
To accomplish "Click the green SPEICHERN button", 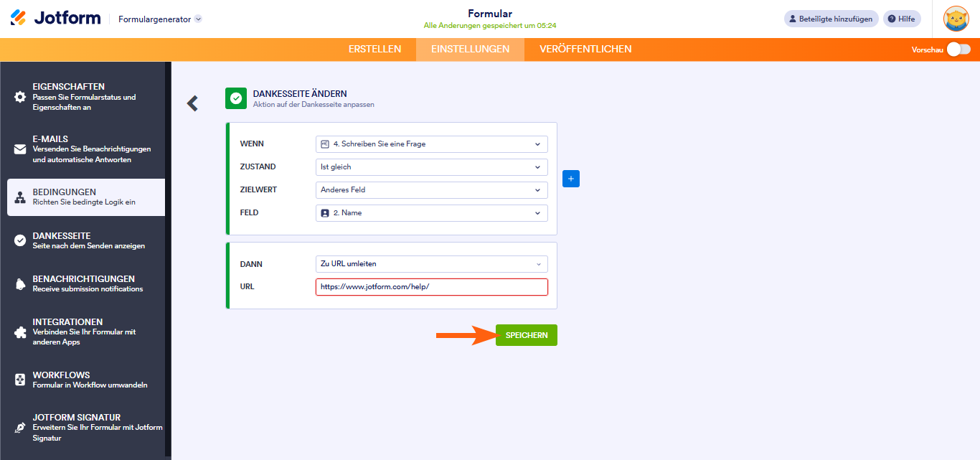I will click(x=527, y=335).
